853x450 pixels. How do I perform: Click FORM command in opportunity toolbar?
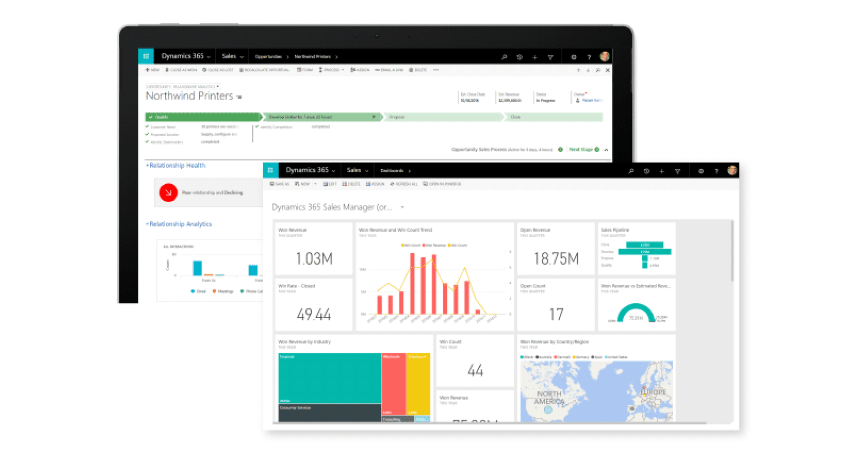[x=305, y=70]
